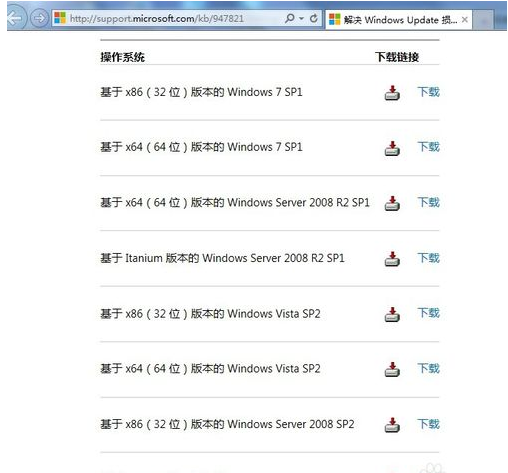Click download icon for x86 Server 2008 SP2

[x=392, y=425]
